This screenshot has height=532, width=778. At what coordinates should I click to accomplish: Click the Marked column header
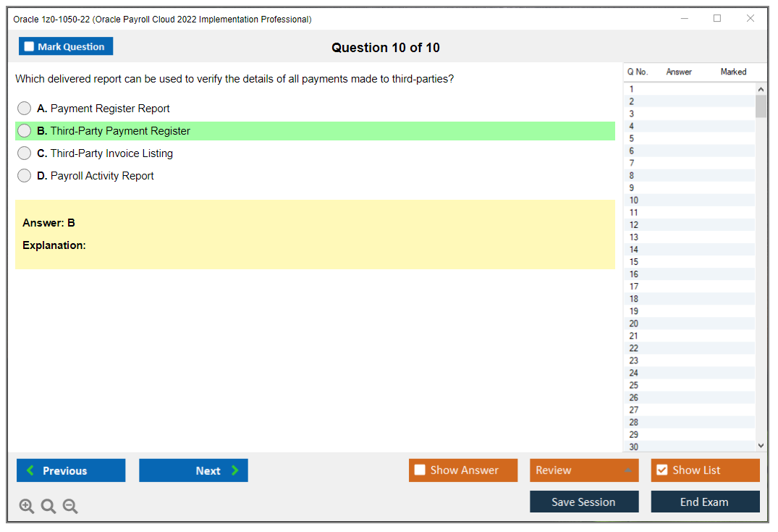tap(733, 72)
